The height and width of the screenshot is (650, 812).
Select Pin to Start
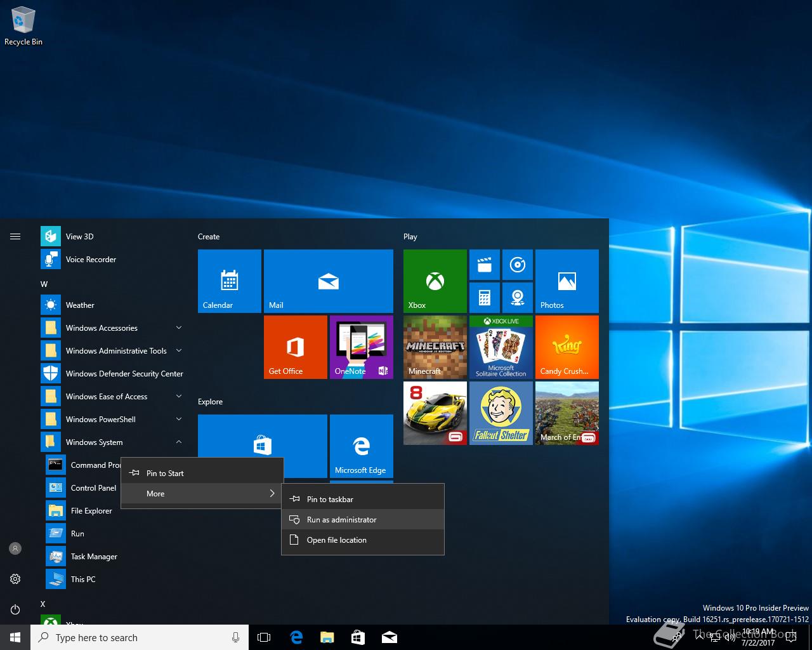pos(202,473)
